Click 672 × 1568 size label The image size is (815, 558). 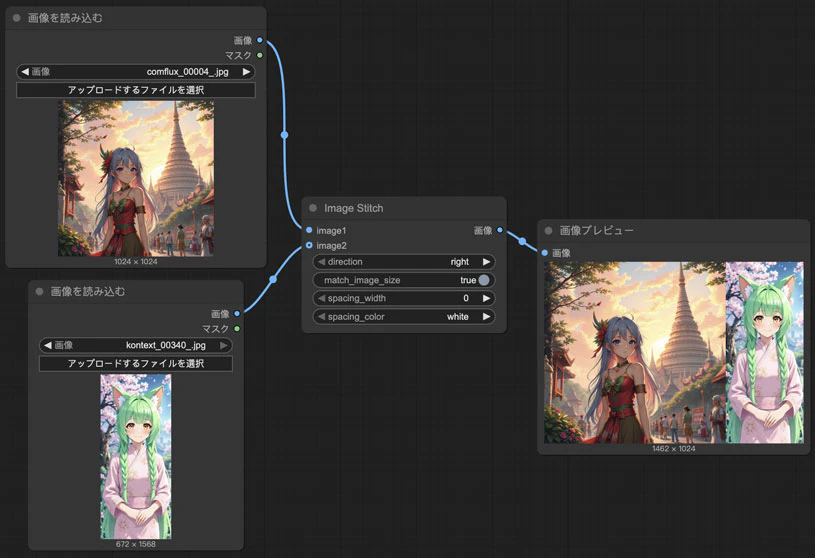[136, 544]
